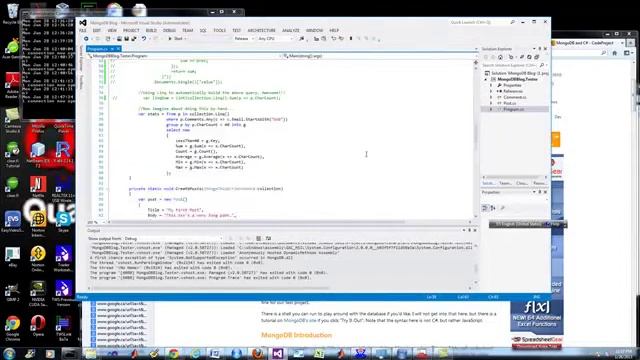The image size is (640, 360).
Task: Click the Home icon in Solution Explorer
Action: click(x=500, y=57)
